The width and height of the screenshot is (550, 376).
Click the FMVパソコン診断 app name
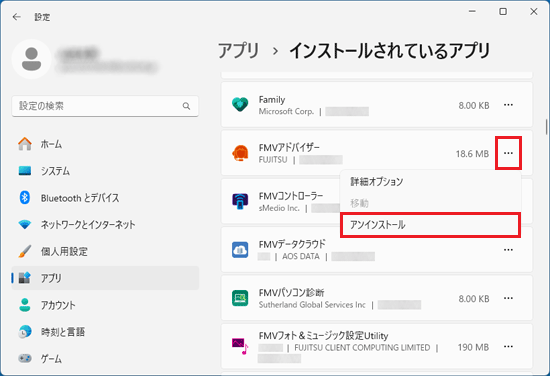click(291, 293)
